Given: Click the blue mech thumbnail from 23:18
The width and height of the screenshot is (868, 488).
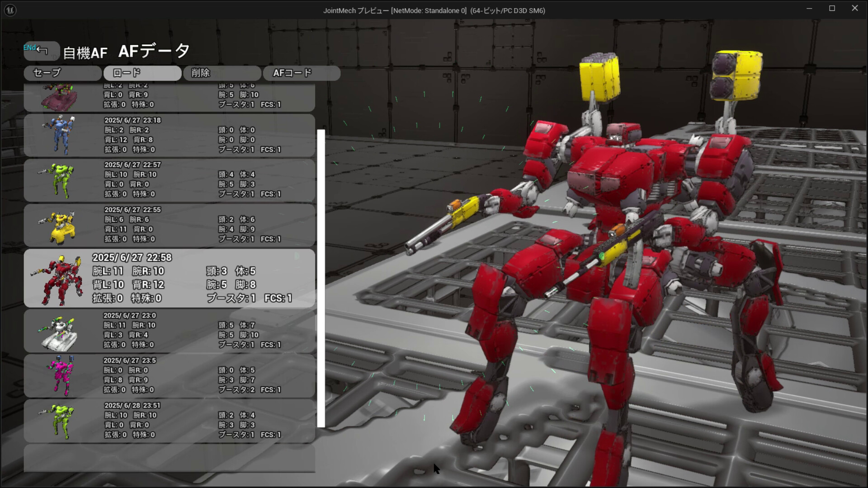Looking at the screenshot, I should 61,134.
